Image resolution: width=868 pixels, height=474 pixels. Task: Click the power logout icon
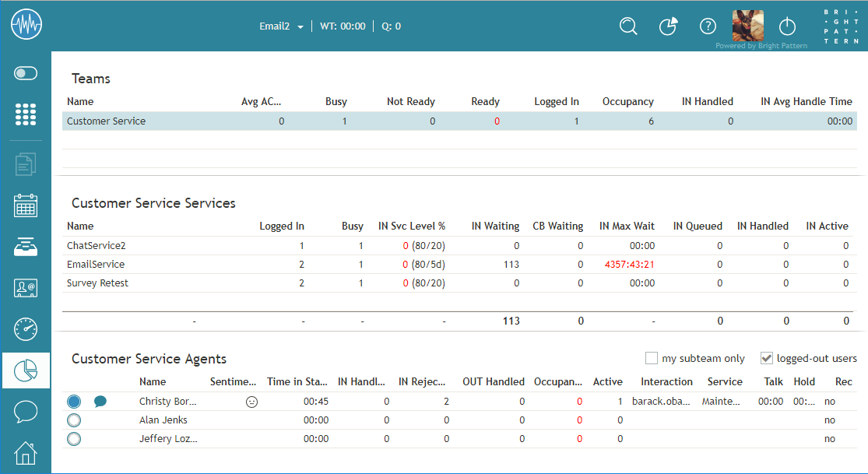tap(787, 26)
